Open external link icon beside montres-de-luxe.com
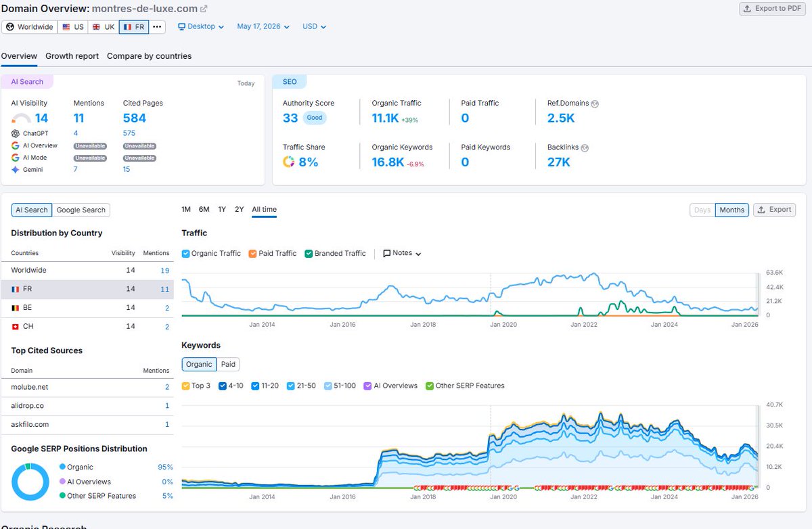 [x=204, y=9]
